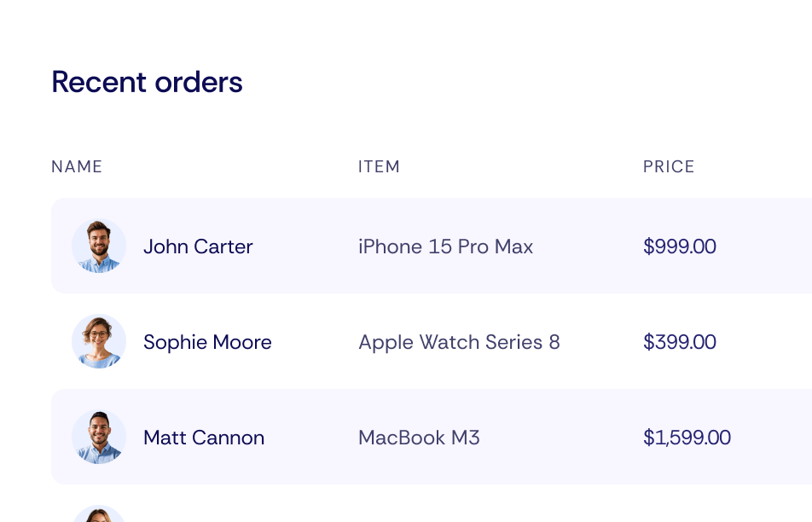Sort orders by the NAME column header
Viewport: 812px width, 522px height.
pos(77,166)
